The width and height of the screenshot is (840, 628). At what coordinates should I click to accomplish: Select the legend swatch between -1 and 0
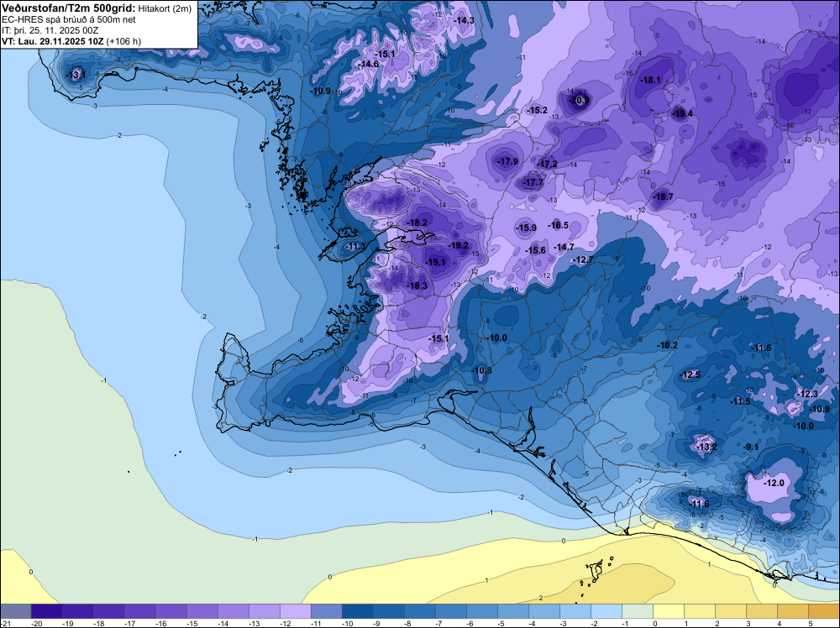pos(638,611)
